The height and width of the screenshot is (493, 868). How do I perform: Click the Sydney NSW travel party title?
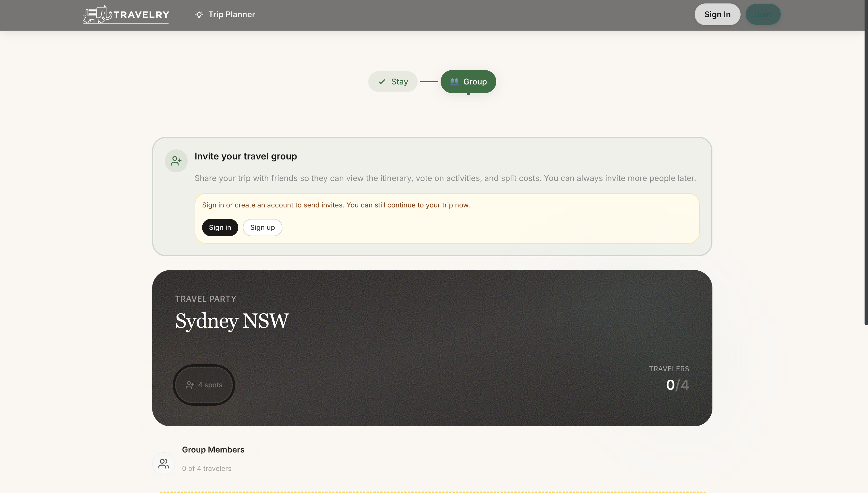232,321
